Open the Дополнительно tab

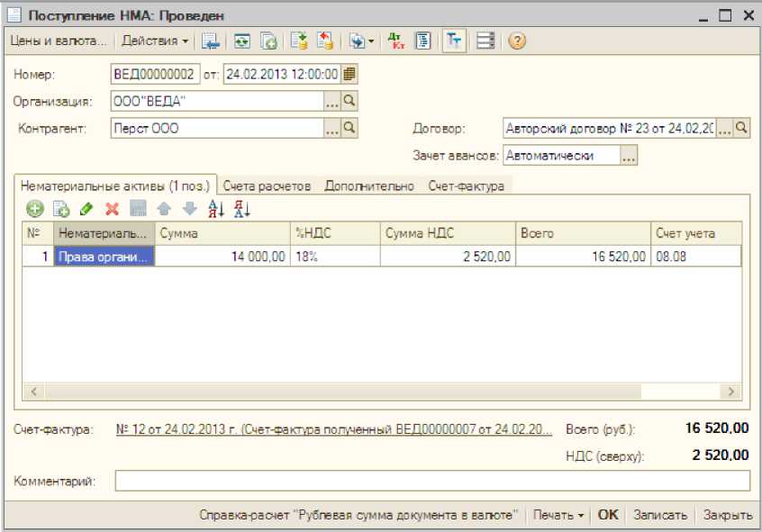coord(369,185)
